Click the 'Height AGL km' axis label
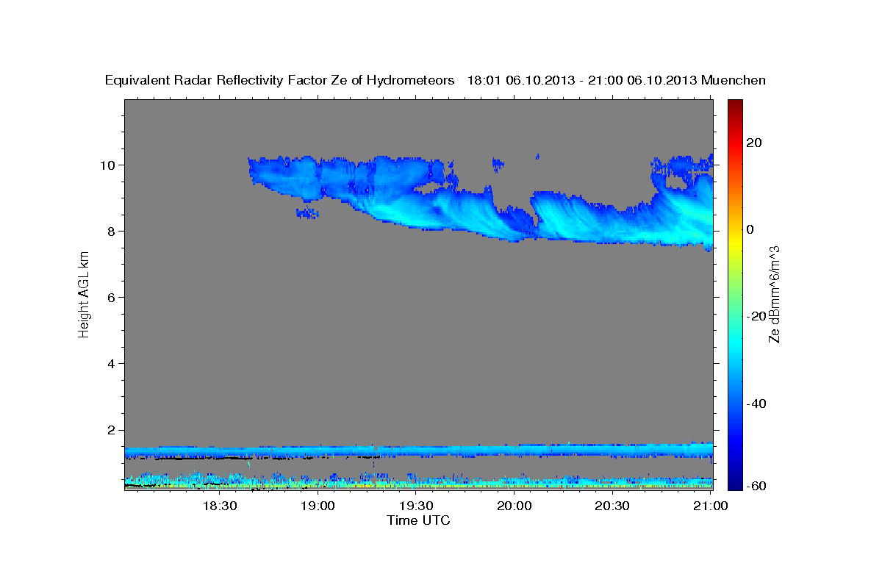 click(85, 294)
